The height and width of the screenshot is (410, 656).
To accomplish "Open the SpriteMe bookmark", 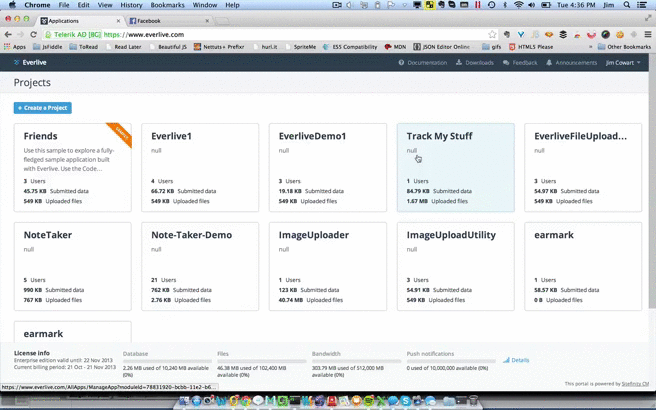I will coord(300,47).
